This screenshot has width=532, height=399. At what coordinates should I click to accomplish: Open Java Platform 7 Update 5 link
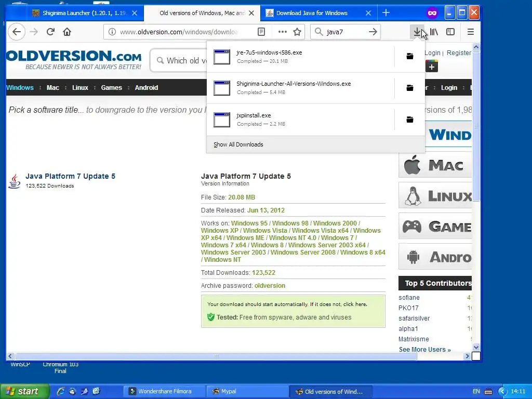click(x=70, y=176)
